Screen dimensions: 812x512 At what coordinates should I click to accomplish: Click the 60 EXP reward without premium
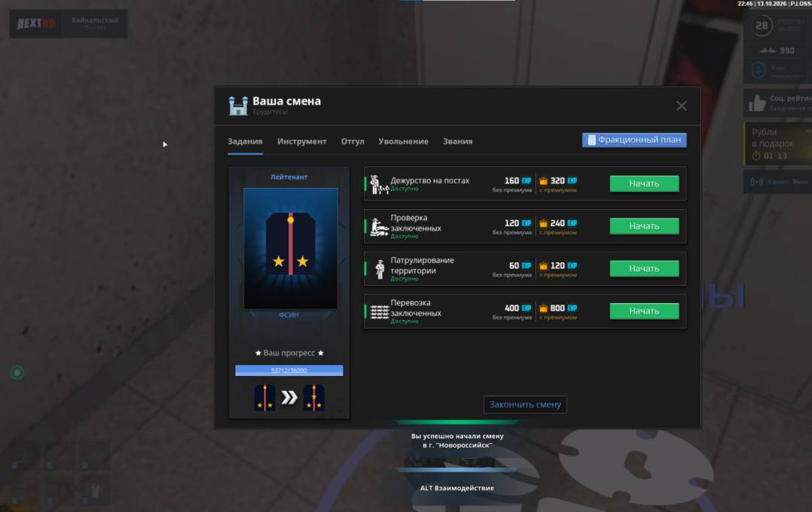pyautogui.click(x=520, y=265)
